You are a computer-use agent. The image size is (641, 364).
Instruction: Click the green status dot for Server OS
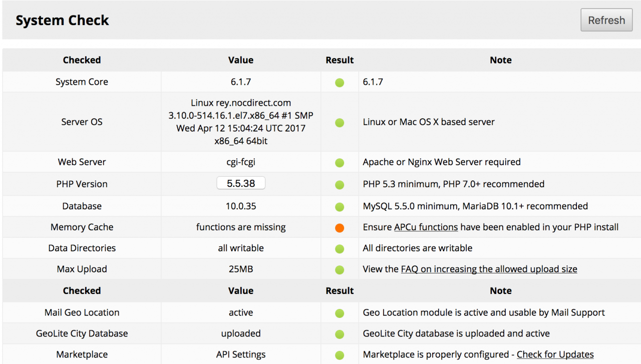tap(340, 123)
